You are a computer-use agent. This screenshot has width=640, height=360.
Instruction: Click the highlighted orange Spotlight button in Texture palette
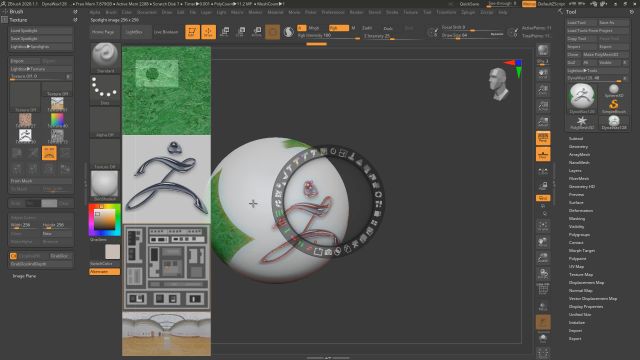click(49, 153)
